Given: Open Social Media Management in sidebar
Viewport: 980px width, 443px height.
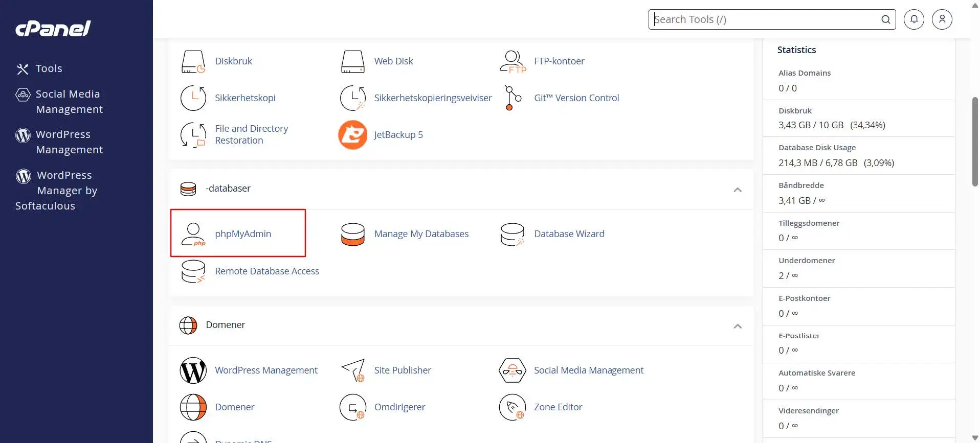Looking at the screenshot, I should point(69,102).
